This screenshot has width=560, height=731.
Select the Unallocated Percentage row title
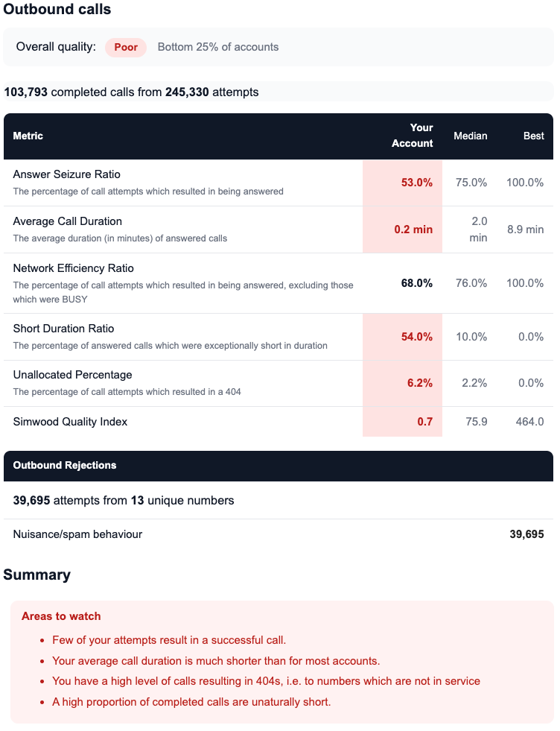point(73,375)
